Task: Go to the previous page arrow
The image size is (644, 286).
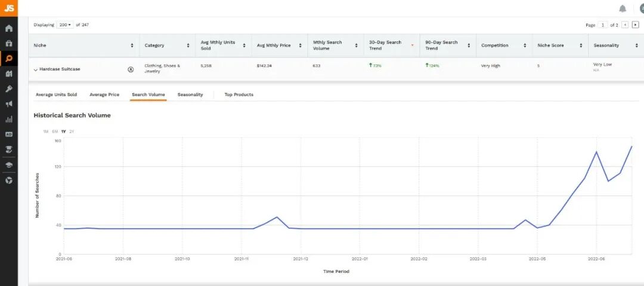Action: (625, 25)
